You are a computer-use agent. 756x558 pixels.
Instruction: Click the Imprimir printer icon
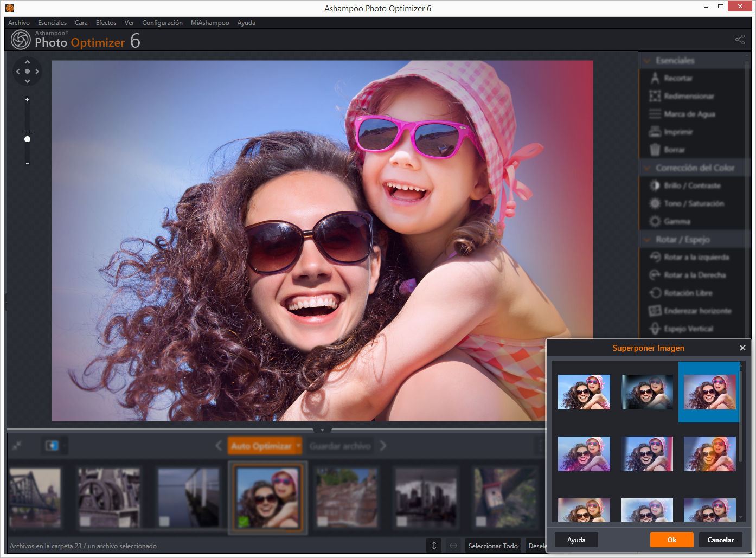pos(655,132)
